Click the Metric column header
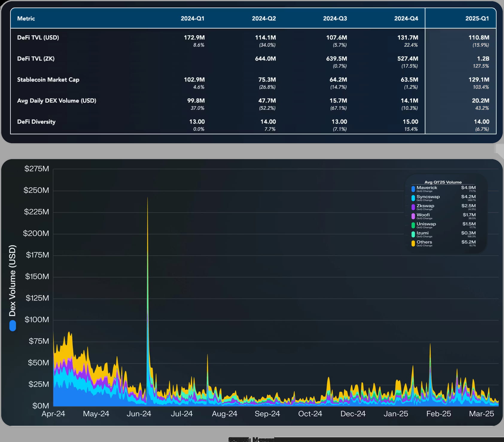 coord(26,19)
